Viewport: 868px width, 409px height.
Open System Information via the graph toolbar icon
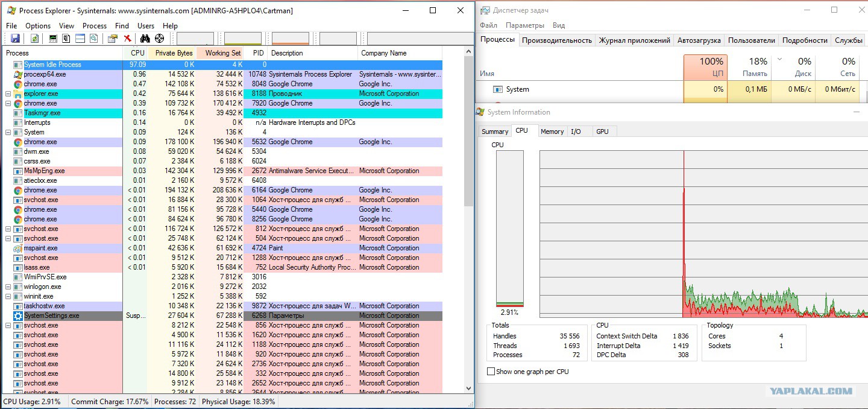pos(53,39)
